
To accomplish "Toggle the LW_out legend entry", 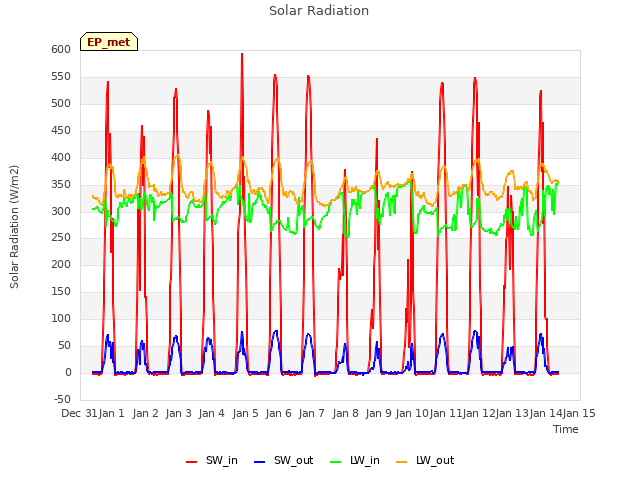I will click(x=425, y=460).
